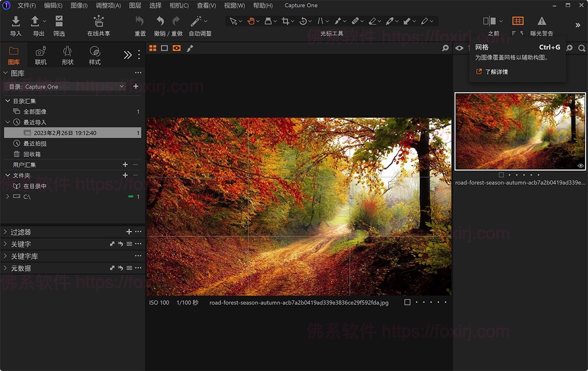Expand the C:\ drive in 文件夹
Screen dimensions: 588x371
(9, 197)
